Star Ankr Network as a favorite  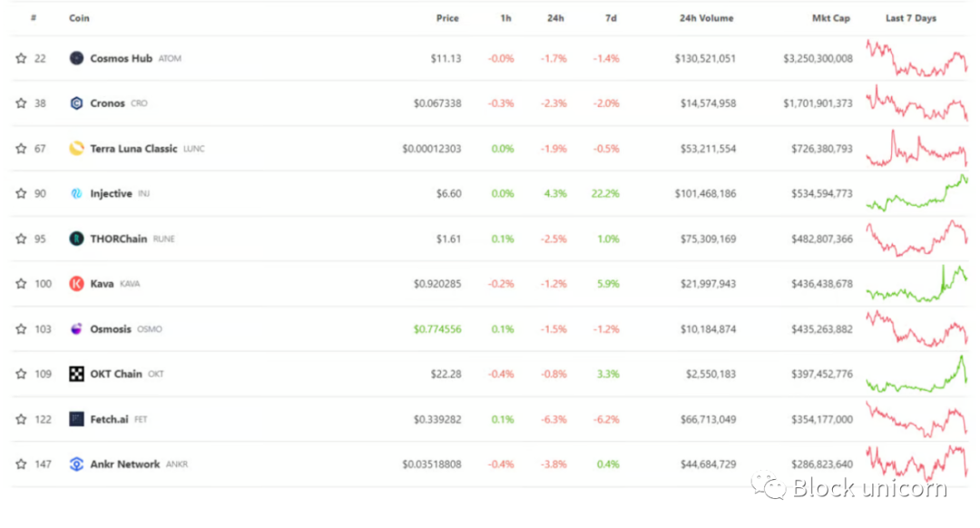[21, 464]
